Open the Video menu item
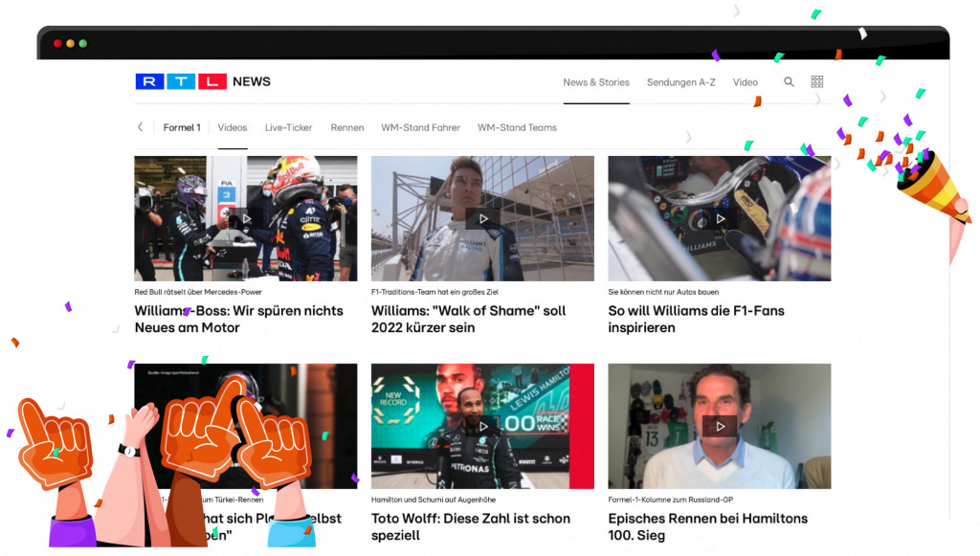Viewport: 980px width, 556px height. pos(745,82)
